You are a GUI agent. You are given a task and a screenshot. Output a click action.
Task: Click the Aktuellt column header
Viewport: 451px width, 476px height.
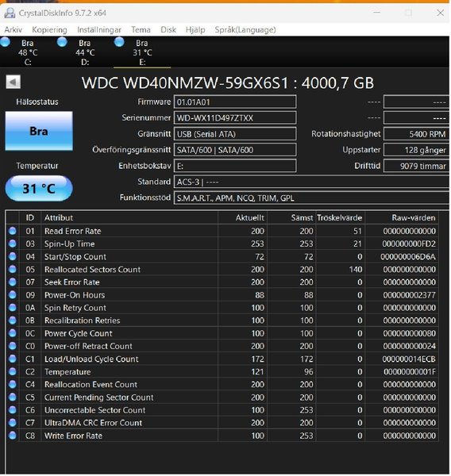point(242,217)
